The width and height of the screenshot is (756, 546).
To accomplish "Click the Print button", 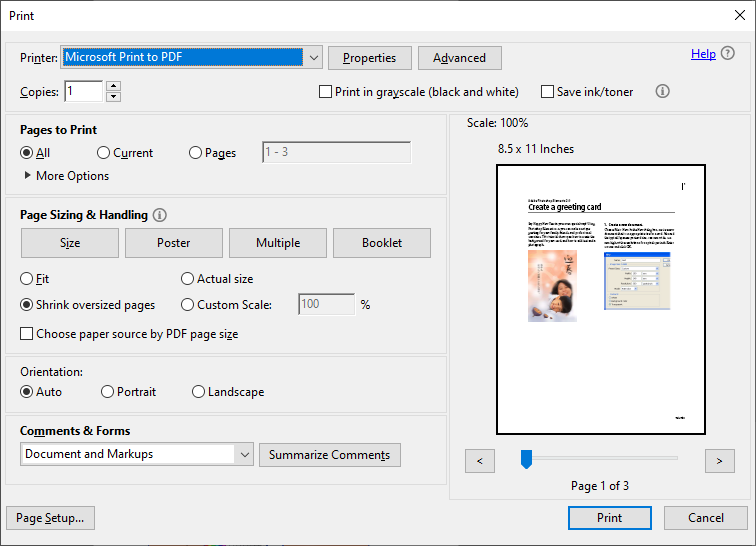I will click(609, 518).
